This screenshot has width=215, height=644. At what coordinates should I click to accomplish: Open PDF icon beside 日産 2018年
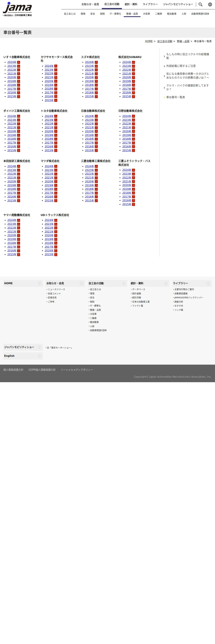96,139
